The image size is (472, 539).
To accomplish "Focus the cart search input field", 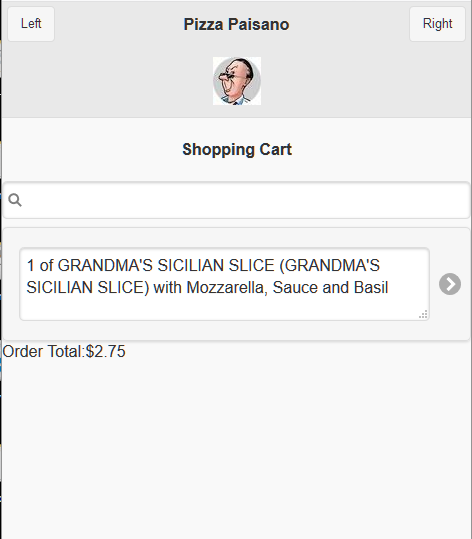I will click(237, 200).
